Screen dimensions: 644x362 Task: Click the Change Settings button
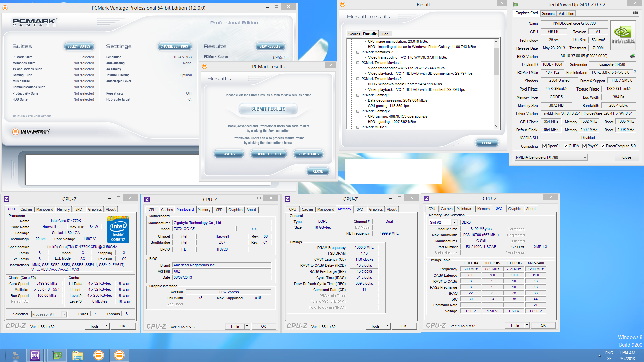[x=174, y=46]
